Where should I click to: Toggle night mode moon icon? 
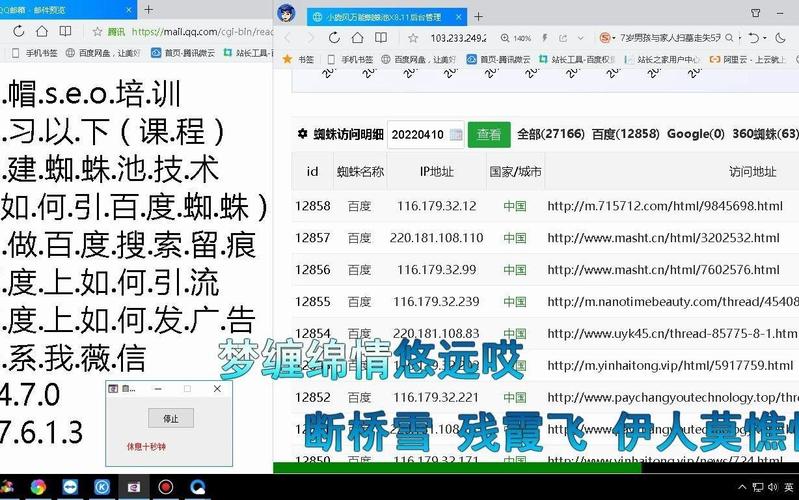pyautogui.click(x=780, y=38)
